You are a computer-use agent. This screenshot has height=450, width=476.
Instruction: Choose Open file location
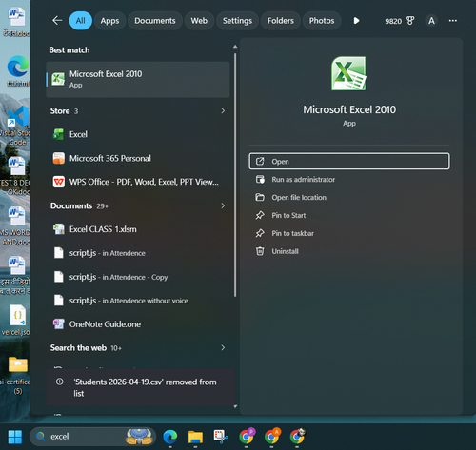pyautogui.click(x=349, y=197)
